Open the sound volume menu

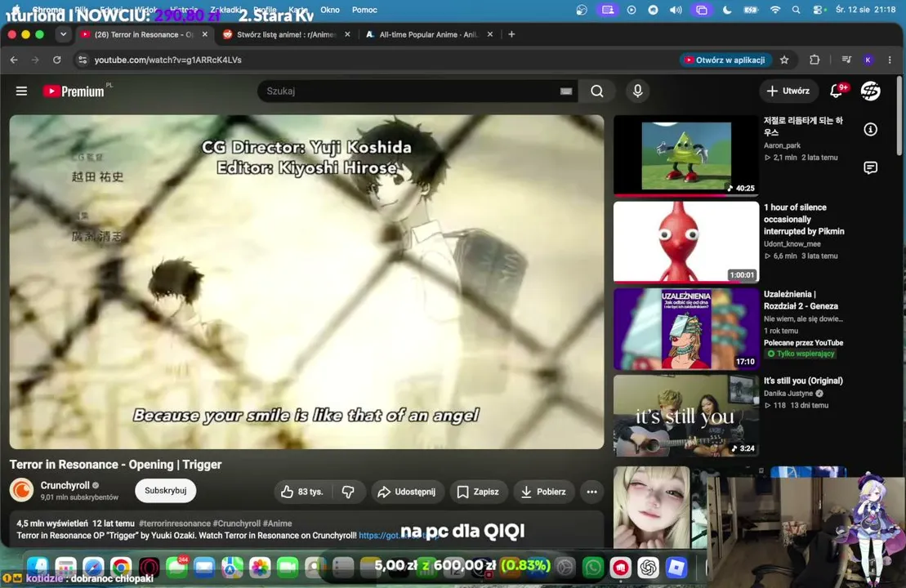[x=676, y=10]
